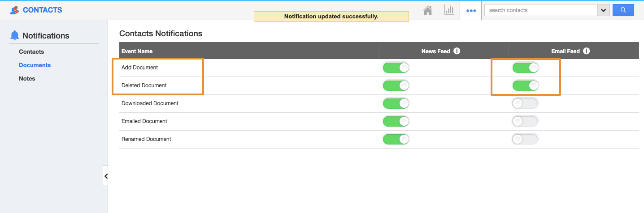Image resolution: width=644 pixels, height=213 pixels.
Task: Click the News Feed column header
Action: (x=435, y=51)
